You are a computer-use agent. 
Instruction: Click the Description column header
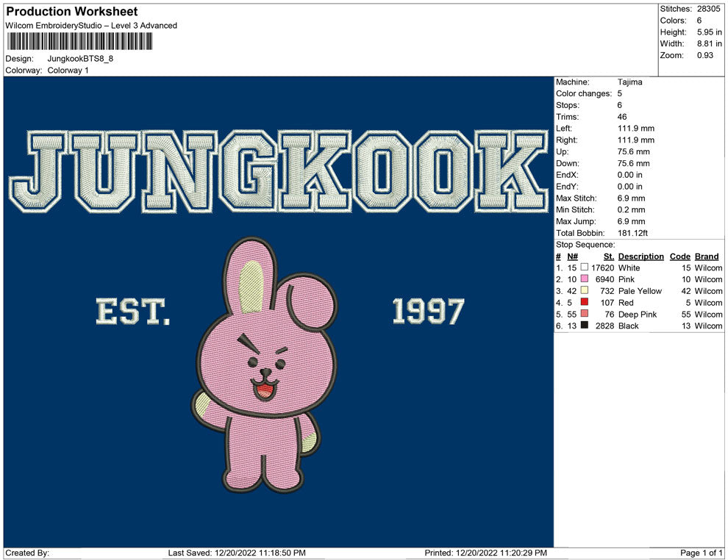click(640, 256)
